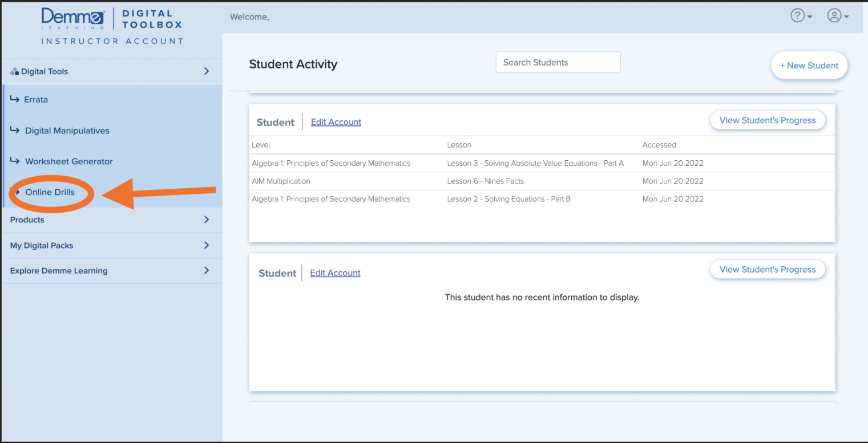This screenshot has height=443, width=868.
Task: Click the Search Students input field
Action: 558,62
